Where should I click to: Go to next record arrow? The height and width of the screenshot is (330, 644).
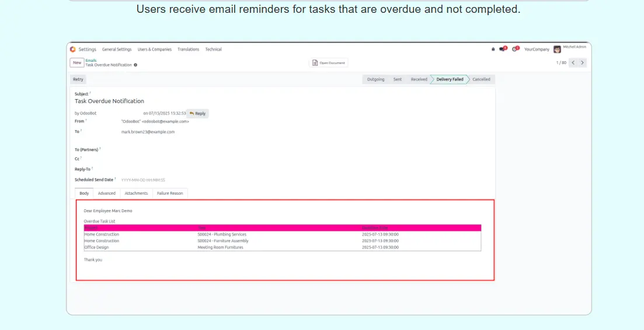point(582,62)
